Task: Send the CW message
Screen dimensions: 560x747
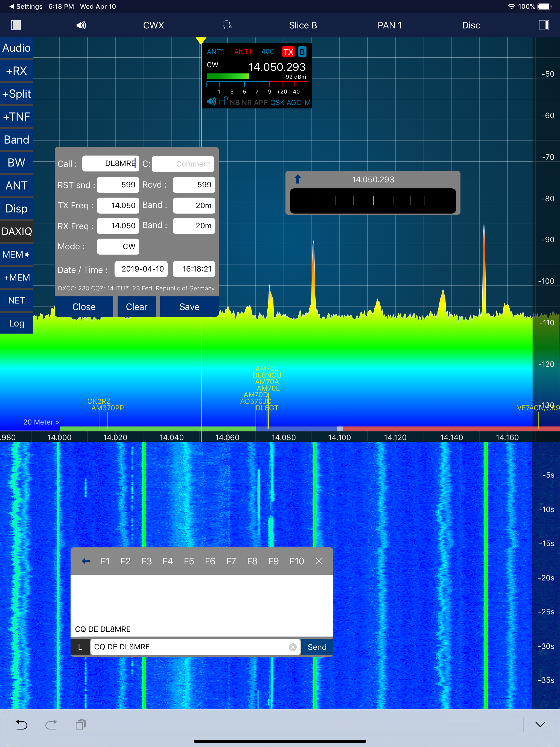Action: 317,647
